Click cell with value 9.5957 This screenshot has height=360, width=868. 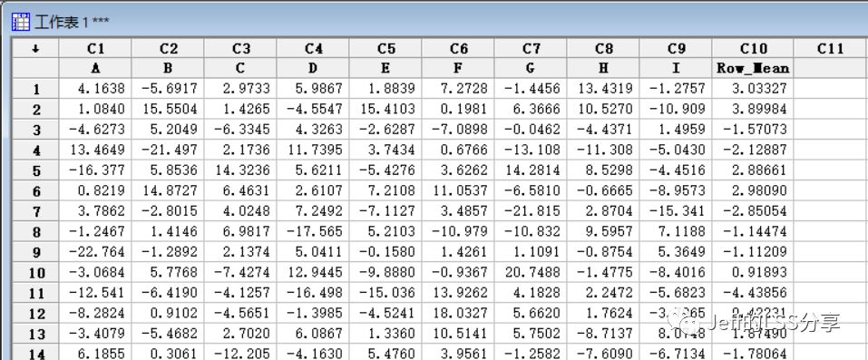(603, 231)
